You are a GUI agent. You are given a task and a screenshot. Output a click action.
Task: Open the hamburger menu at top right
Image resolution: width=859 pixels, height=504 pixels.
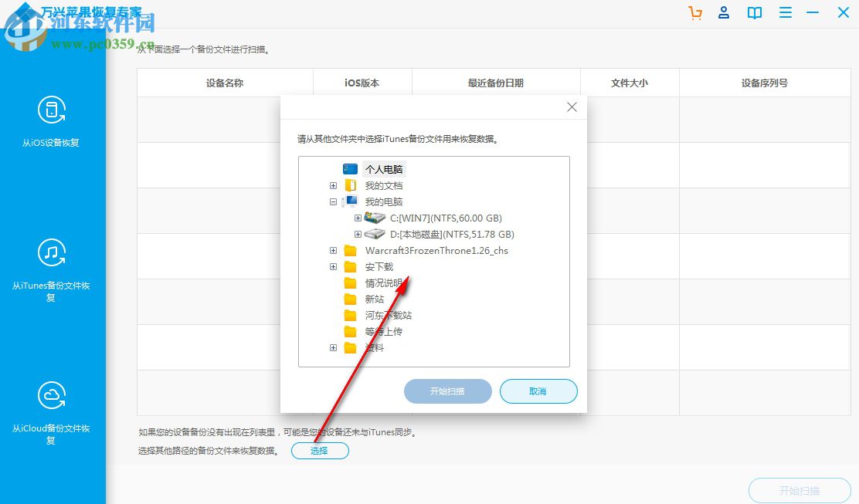[785, 13]
